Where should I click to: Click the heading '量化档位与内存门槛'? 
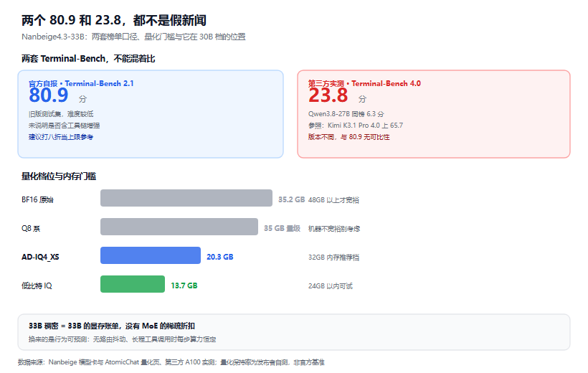(x=59, y=176)
